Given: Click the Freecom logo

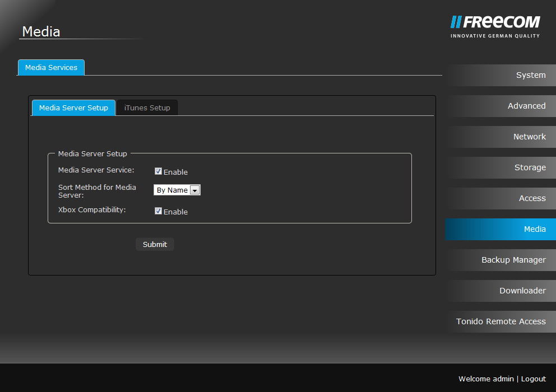Looking at the screenshot, I should coord(495,26).
